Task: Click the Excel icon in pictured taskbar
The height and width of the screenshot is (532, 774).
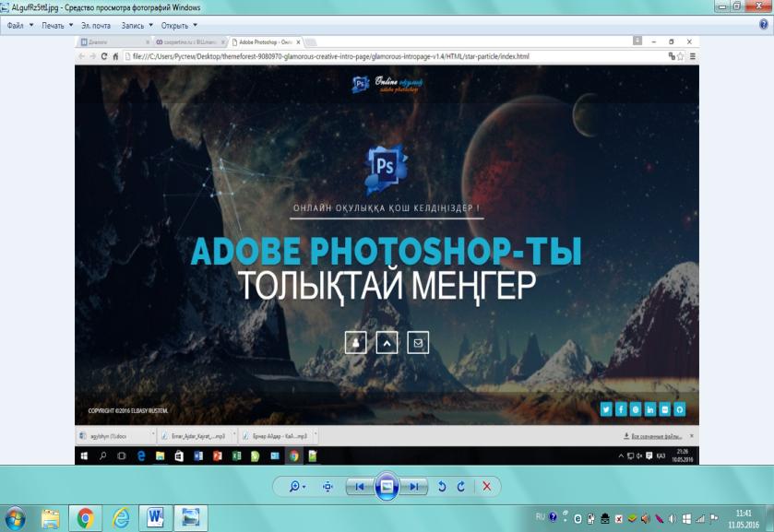Action: coord(236,456)
